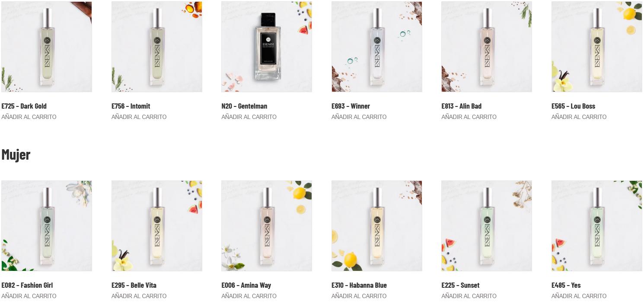The height and width of the screenshot is (302, 644).
Task: Add N20 Gentelman to cart
Action: pos(249,117)
